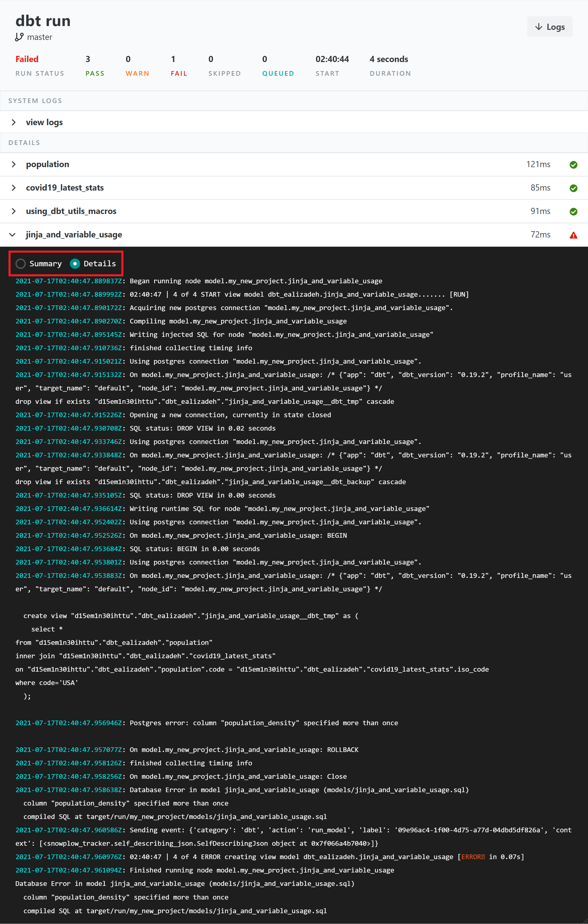Expand the population model row
Viewport: 588px width, 924px height.
click(14, 164)
